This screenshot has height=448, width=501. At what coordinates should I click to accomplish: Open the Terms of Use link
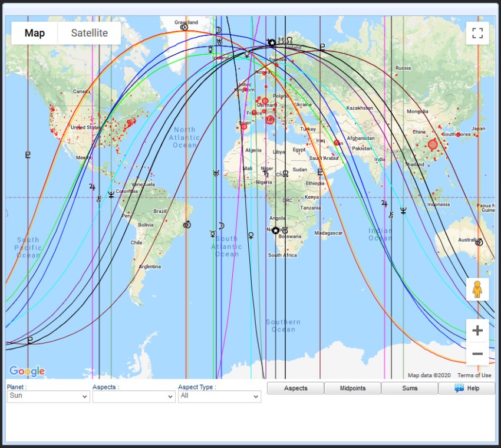point(474,375)
